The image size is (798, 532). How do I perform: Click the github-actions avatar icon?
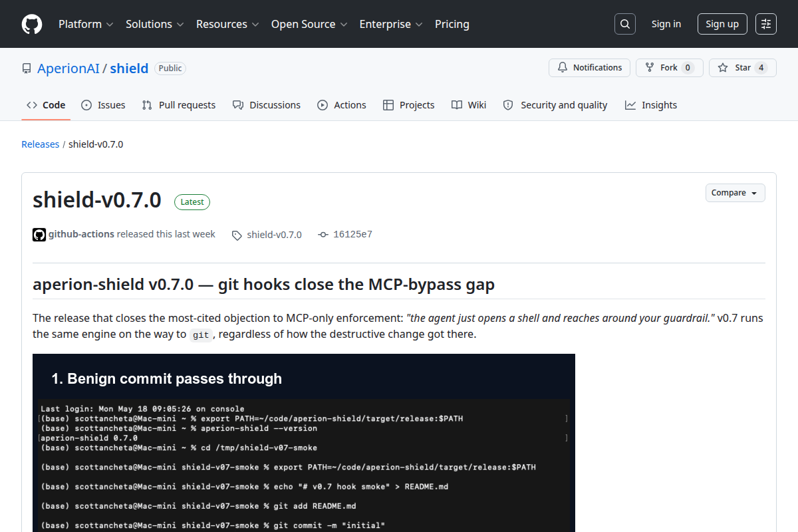tap(39, 234)
